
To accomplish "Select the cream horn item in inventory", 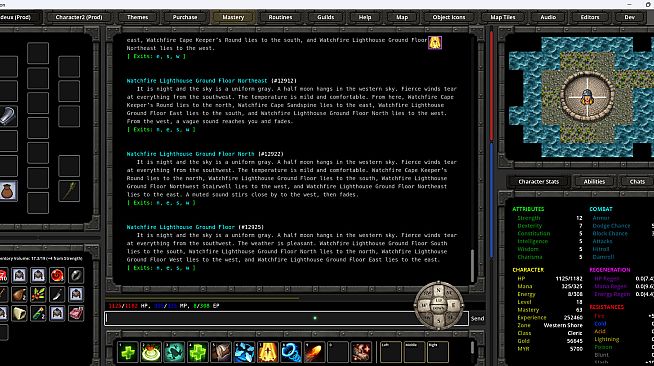I will pyautogui.click(x=19, y=313).
